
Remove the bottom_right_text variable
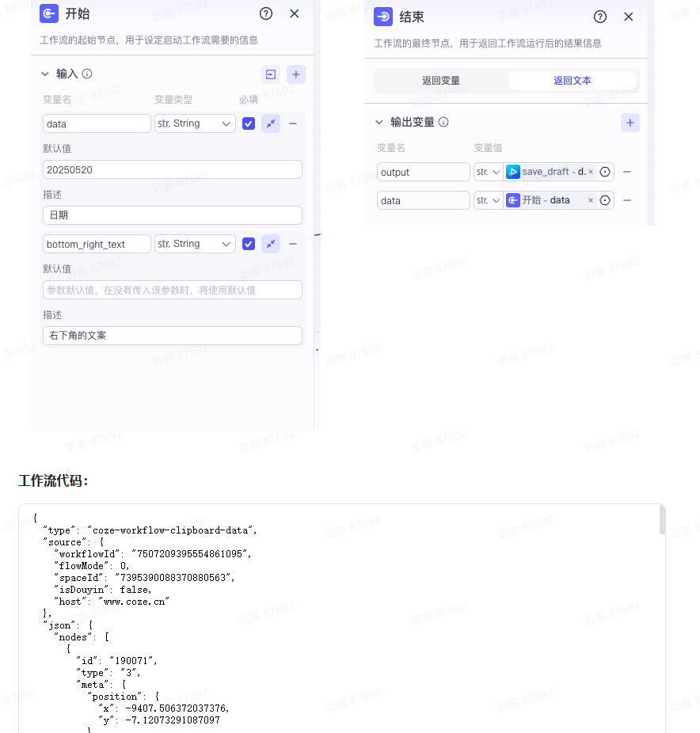pyautogui.click(x=293, y=244)
